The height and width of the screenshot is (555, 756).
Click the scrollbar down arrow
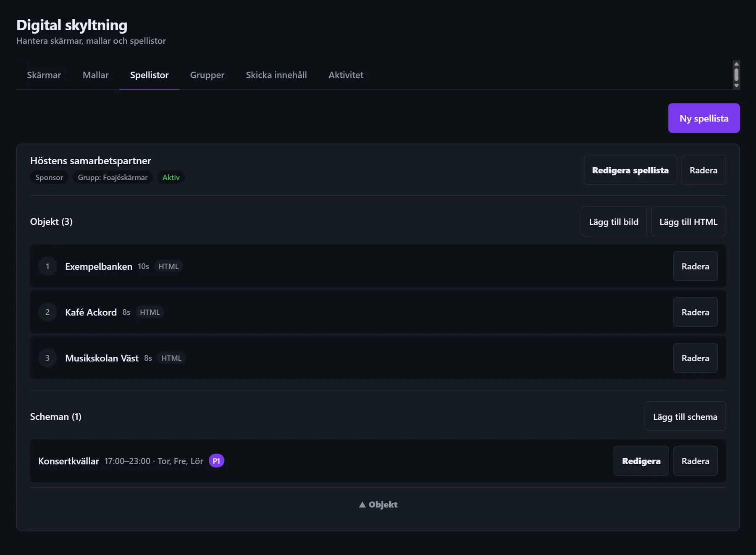tap(736, 86)
